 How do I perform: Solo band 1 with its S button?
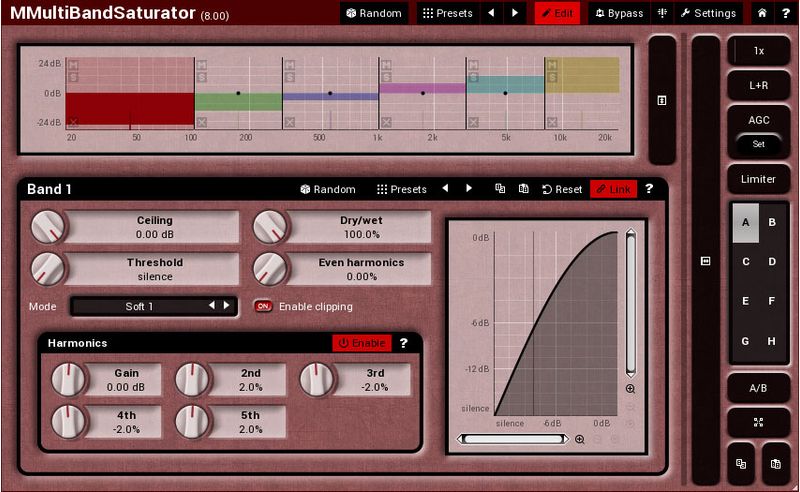(x=73, y=77)
